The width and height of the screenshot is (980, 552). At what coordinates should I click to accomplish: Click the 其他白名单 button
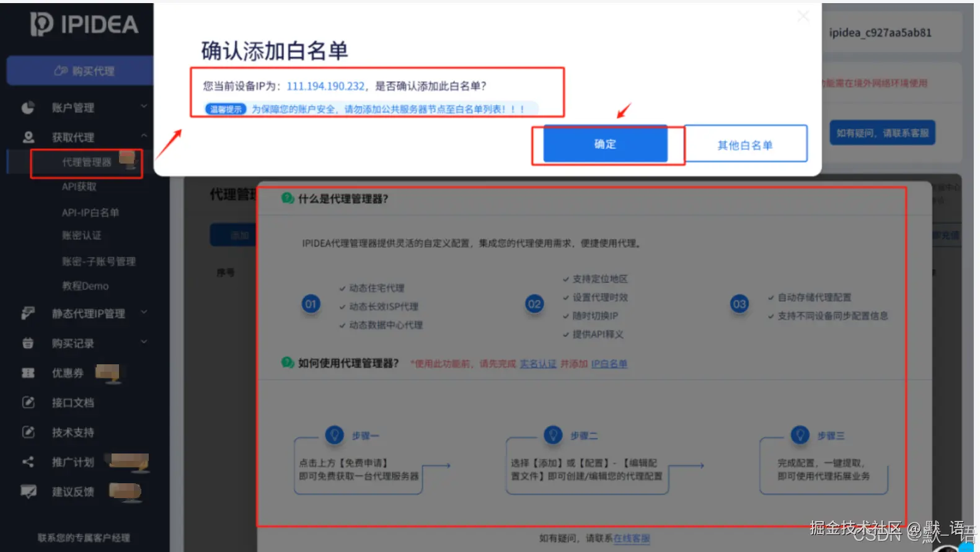(x=745, y=145)
